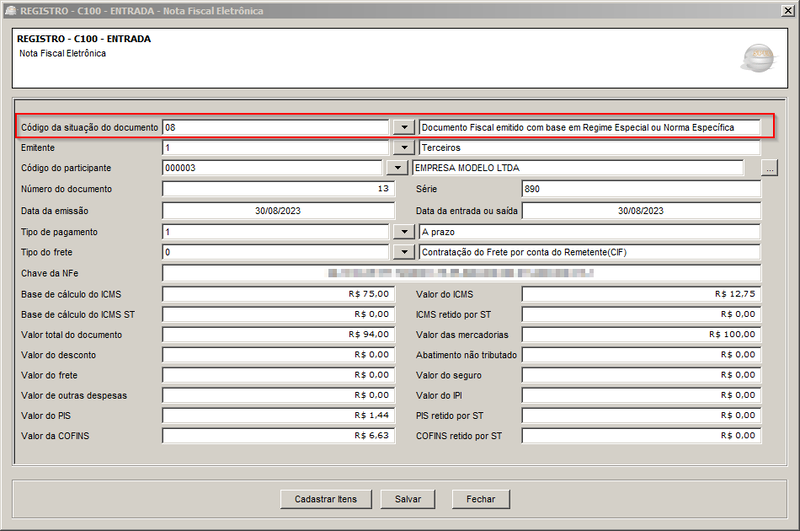This screenshot has height=531, width=800.
Task: Click the Valor do IPI field
Action: [x=641, y=395]
